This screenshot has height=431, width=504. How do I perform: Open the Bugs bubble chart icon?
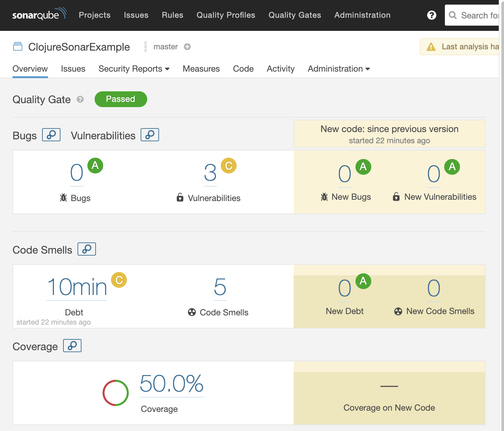pyautogui.click(x=51, y=135)
